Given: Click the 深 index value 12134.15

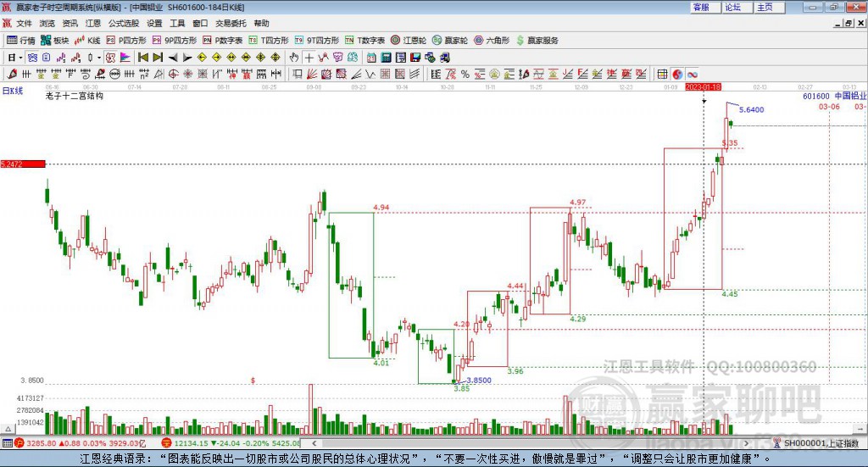Looking at the screenshot, I should tap(191, 443).
